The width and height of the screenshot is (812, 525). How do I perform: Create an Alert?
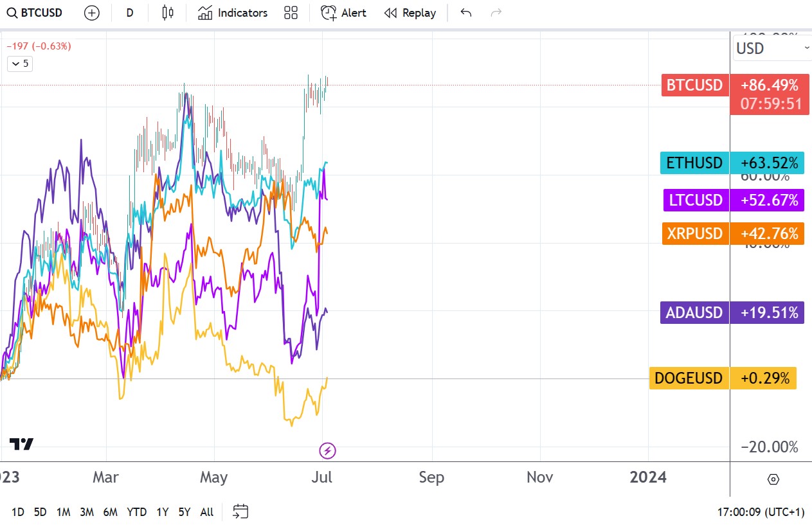coord(343,13)
